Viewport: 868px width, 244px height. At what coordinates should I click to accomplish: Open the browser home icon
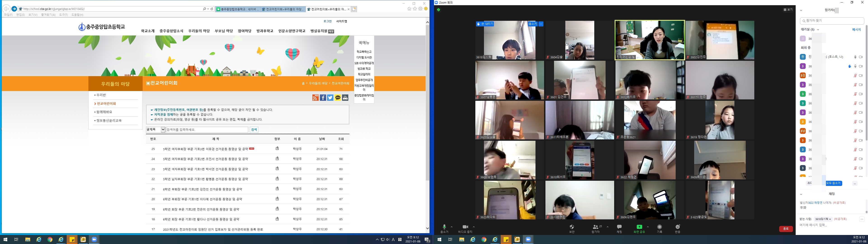(409, 9)
